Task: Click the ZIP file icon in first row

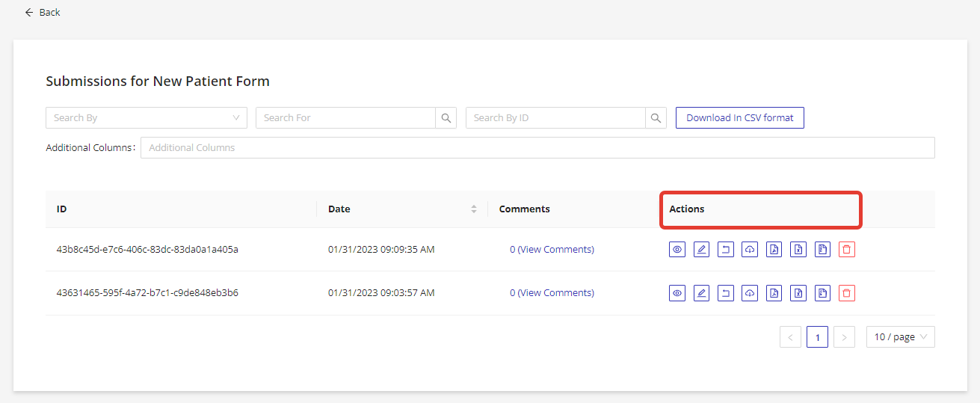Action: point(822,250)
